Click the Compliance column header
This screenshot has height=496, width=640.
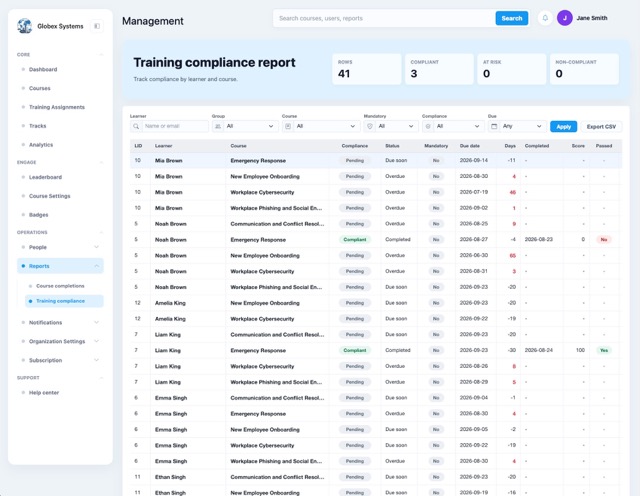(355, 146)
